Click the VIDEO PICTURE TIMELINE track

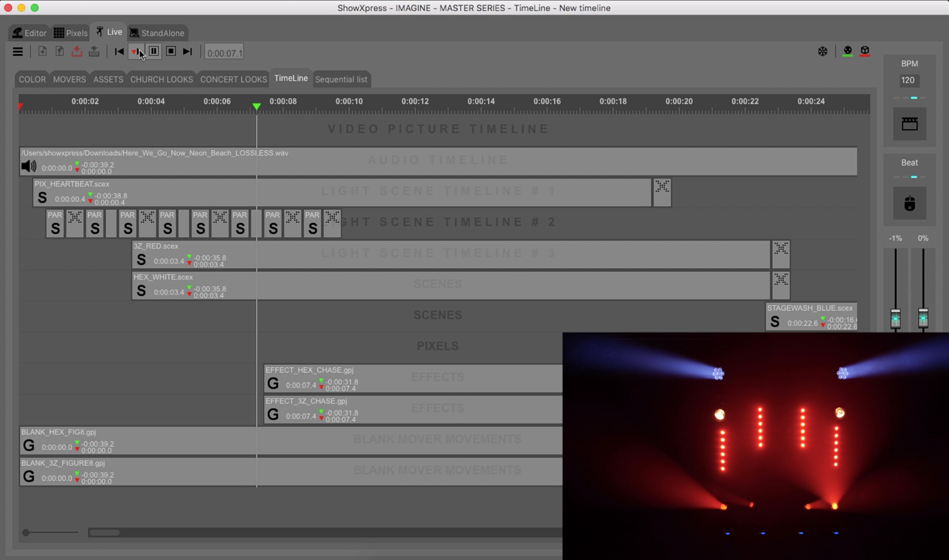[x=438, y=129]
